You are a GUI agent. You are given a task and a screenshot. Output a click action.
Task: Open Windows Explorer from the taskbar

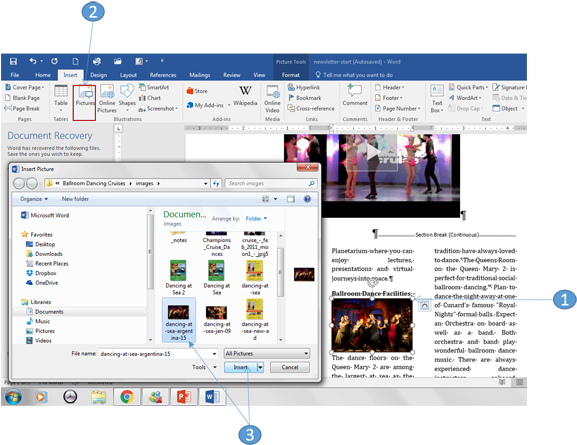pos(99,397)
